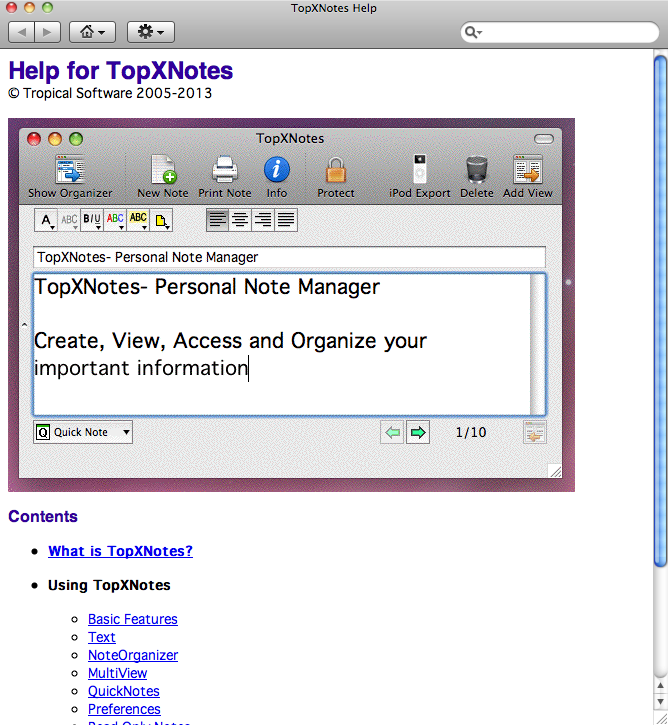This screenshot has width=668, height=725.
Task: Open the multicolor ABC text color dropdown
Action: tap(115, 220)
